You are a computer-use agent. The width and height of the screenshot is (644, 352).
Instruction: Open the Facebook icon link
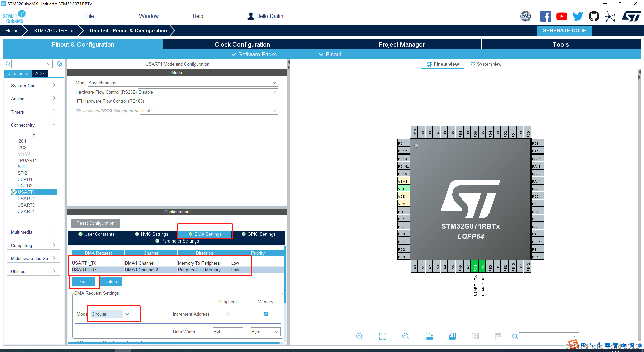coord(545,16)
